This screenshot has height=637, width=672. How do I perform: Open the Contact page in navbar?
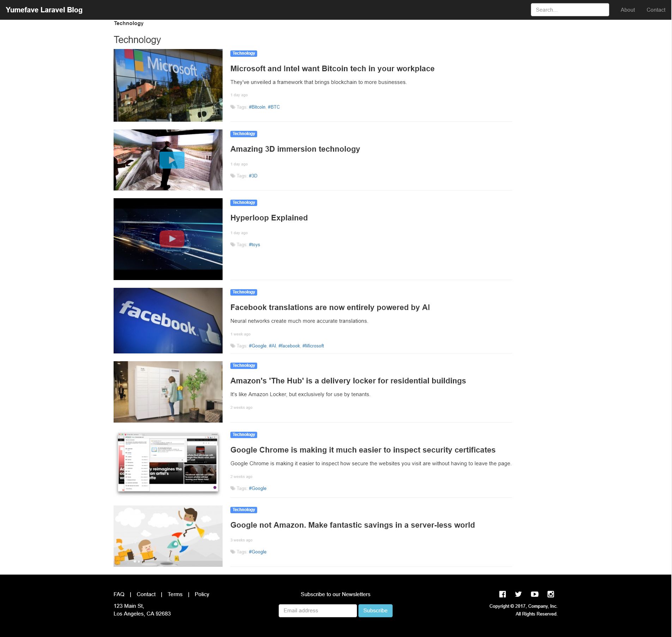pyautogui.click(x=656, y=10)
